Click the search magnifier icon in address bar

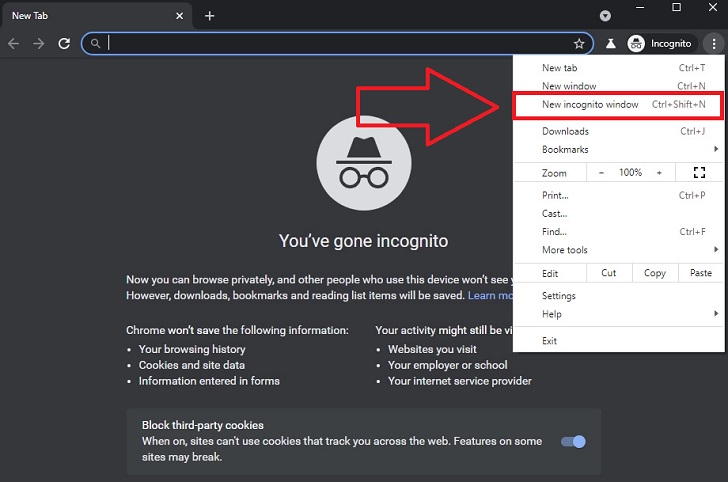[x=95, y=44]
